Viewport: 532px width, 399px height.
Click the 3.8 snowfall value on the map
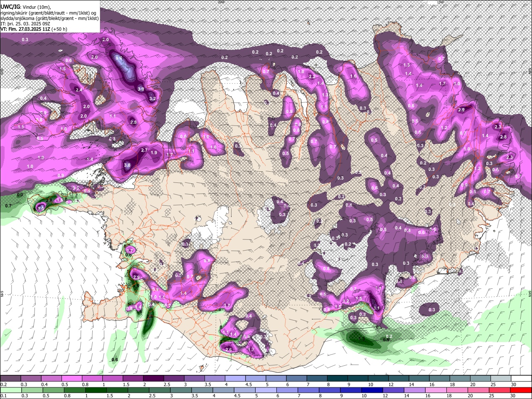[x=128, y=165]
